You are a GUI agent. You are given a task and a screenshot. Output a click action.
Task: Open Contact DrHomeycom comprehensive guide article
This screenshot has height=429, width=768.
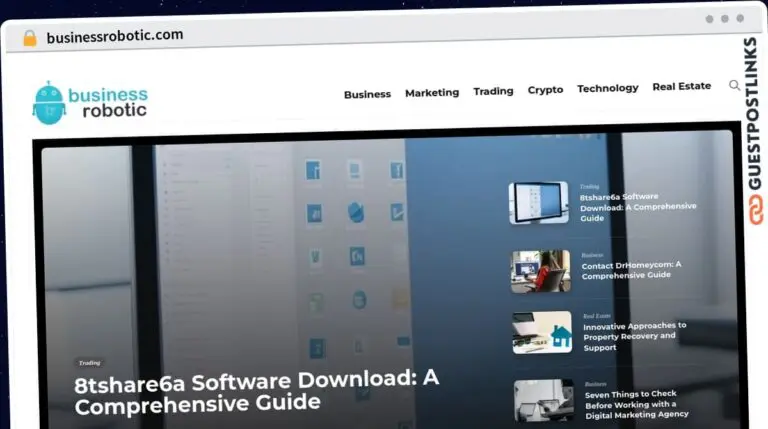[631, 270]
